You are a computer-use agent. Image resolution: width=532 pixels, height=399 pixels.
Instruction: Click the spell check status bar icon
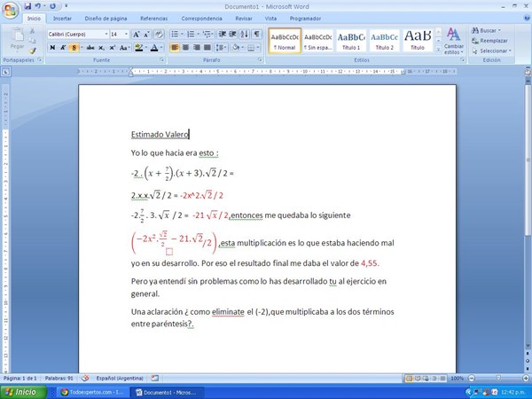pos(85,378)
